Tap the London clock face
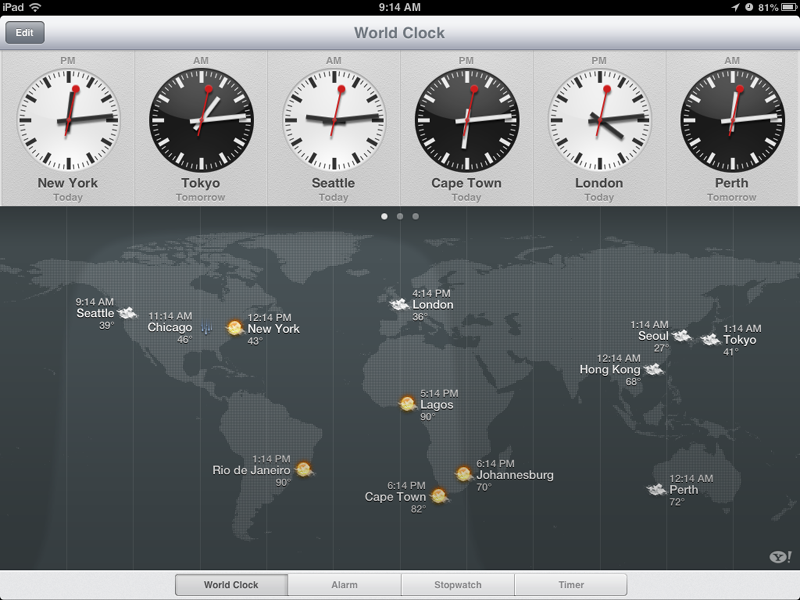 (x=599, y=119)
